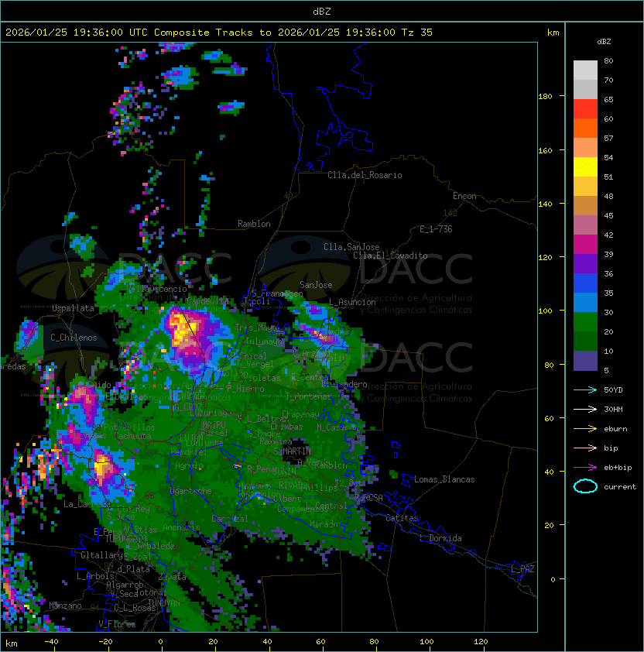Click the 'Potrerillos' map label
The image size is (644, 652).
click(129, 427)
